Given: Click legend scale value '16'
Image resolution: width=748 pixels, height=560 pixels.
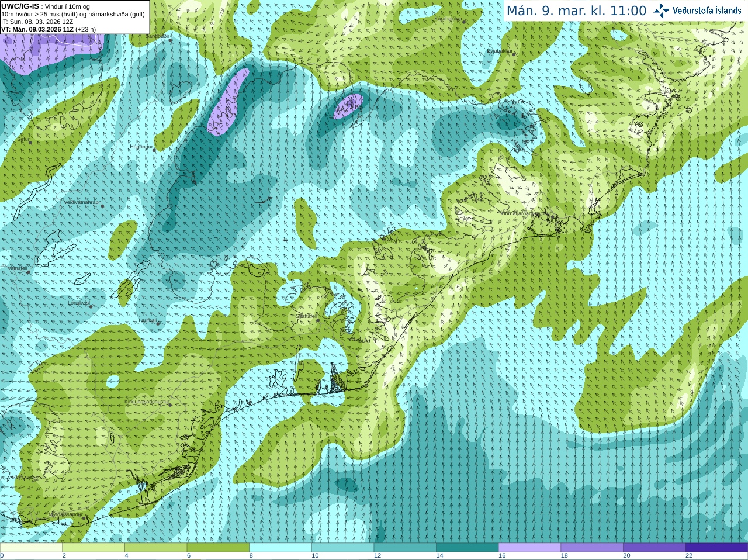Looking at the screenshot, I should (x=502, y=556).
